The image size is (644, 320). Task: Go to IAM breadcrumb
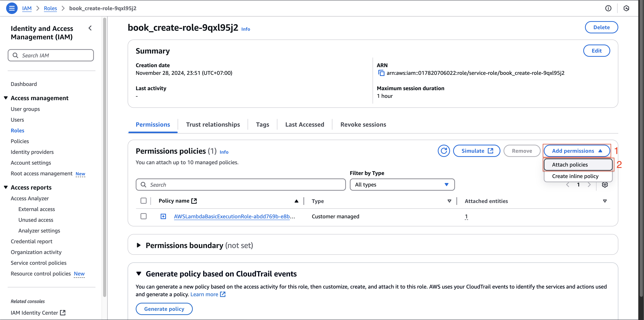pos(27,8)
